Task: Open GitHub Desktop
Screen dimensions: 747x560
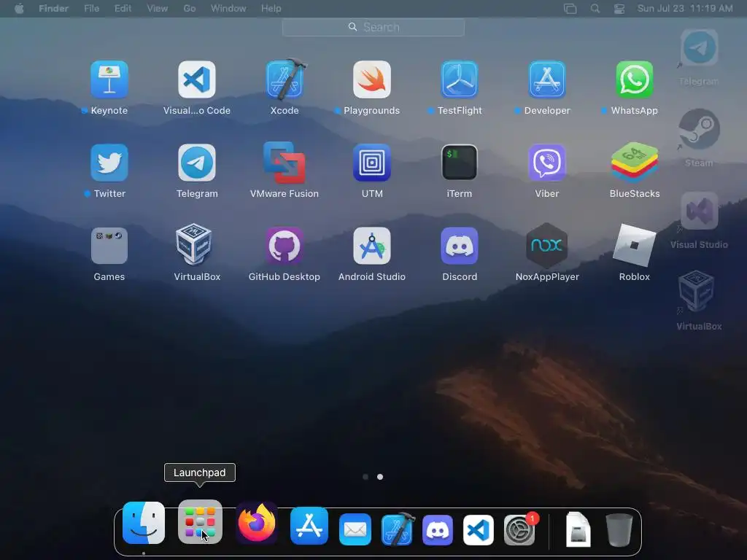Action: [285, 246]
